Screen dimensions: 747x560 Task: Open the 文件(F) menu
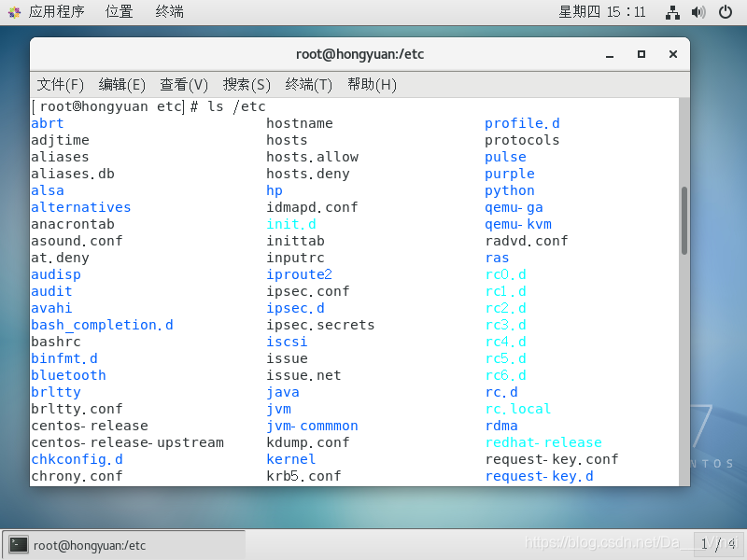tap(60, 84)
